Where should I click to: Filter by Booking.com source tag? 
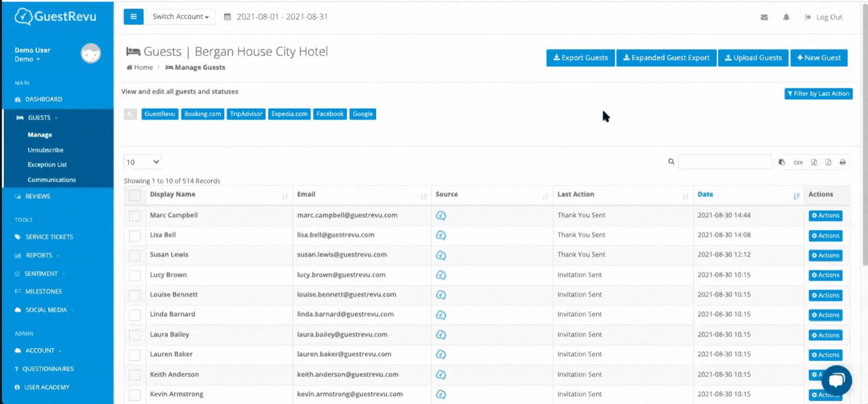coord(203,114)
